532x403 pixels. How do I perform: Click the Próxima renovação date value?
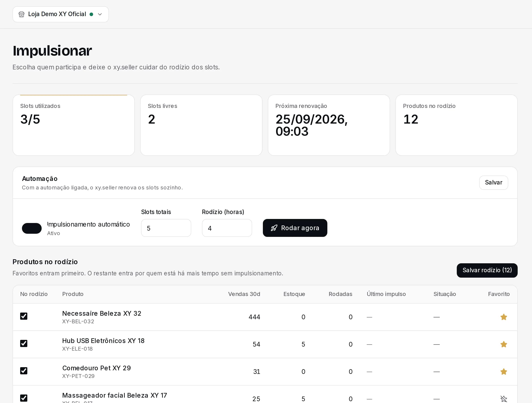[311, 125]
